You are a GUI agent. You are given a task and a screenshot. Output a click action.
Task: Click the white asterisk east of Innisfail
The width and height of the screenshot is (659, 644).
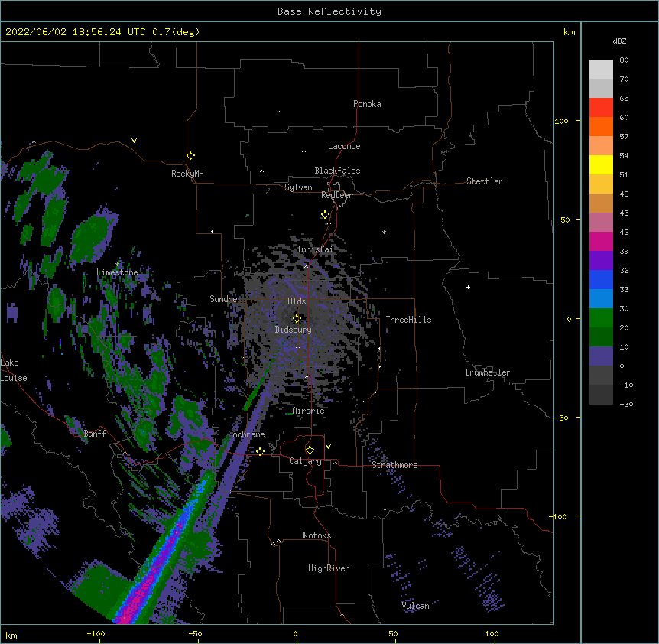pyautogui.click(x=384, y=232)
